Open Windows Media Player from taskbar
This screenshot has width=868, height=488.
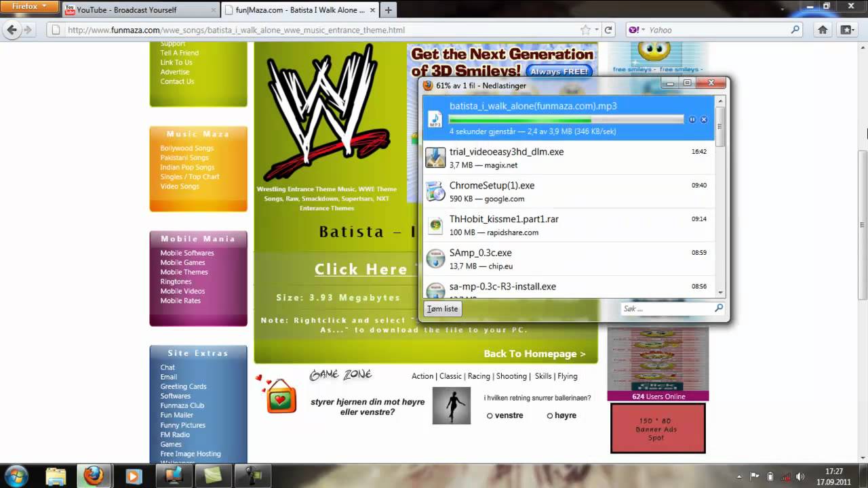coord(133,476)
